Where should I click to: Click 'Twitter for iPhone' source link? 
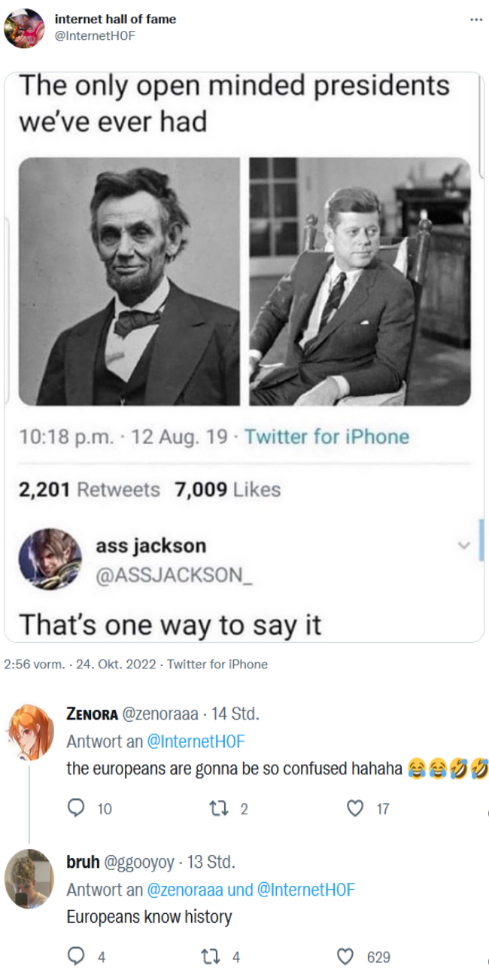click(x=217, y=664)
